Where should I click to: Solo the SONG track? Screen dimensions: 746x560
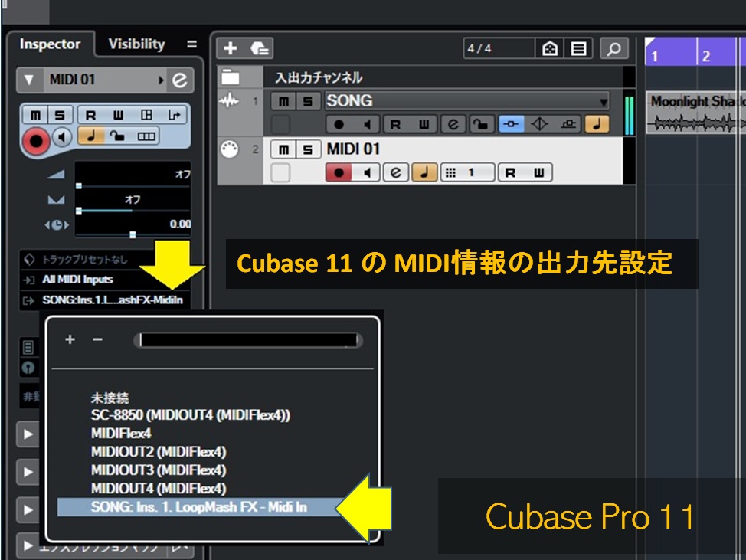click(x=309, y=101)
